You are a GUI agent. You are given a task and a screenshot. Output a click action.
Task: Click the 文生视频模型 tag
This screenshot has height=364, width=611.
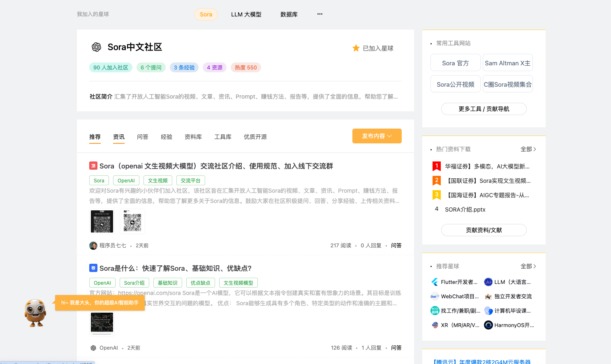(x=238, y=283)
